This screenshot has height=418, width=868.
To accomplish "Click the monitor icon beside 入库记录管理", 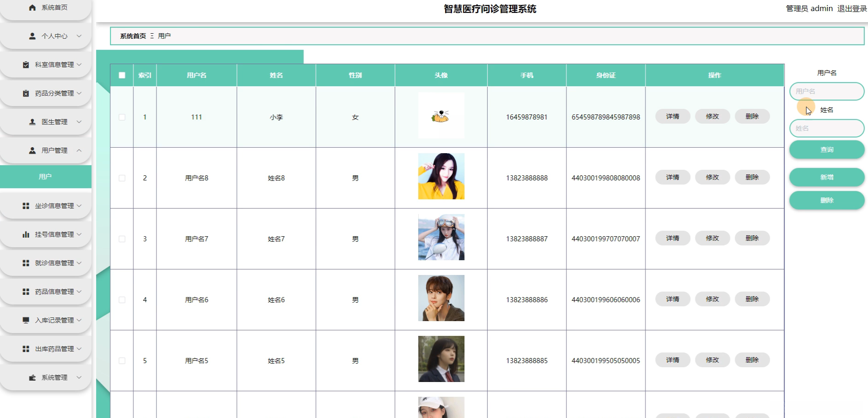I will (x=26, y=320).
